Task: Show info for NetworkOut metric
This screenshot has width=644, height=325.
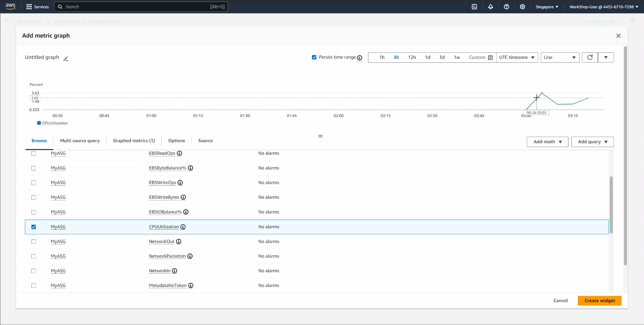Action: 179,241
